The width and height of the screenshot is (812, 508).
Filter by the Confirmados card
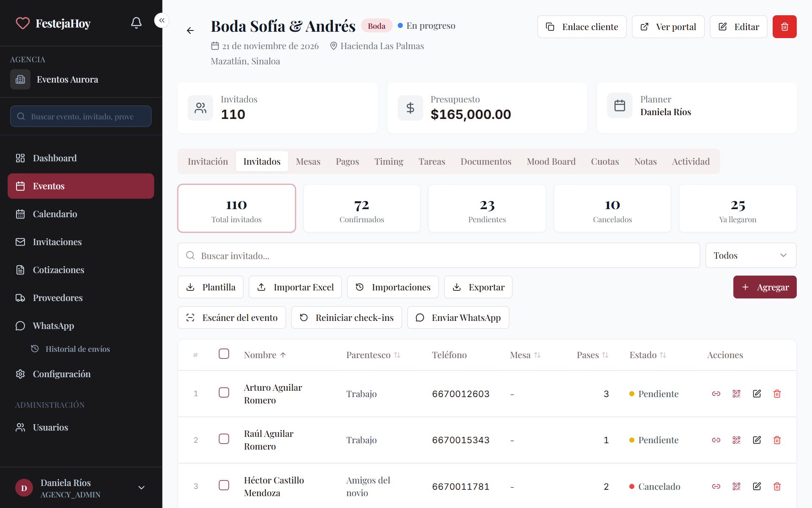(362, 208)
